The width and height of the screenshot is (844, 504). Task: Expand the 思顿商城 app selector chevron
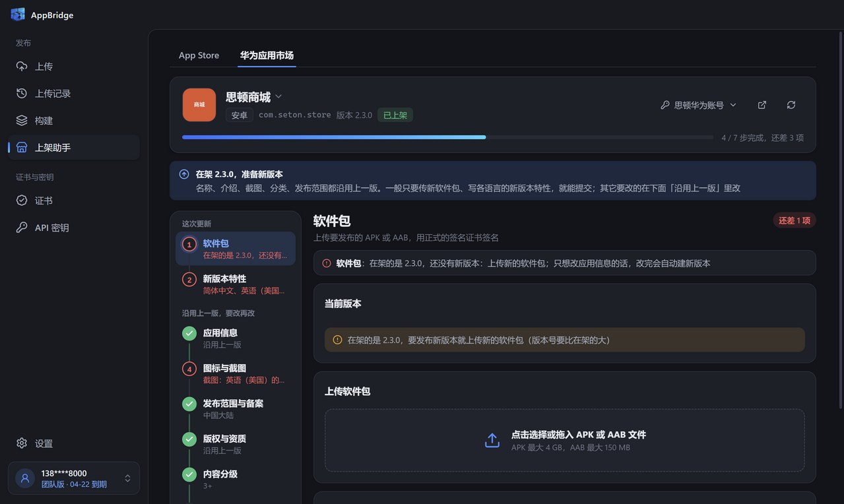point(278,96)
